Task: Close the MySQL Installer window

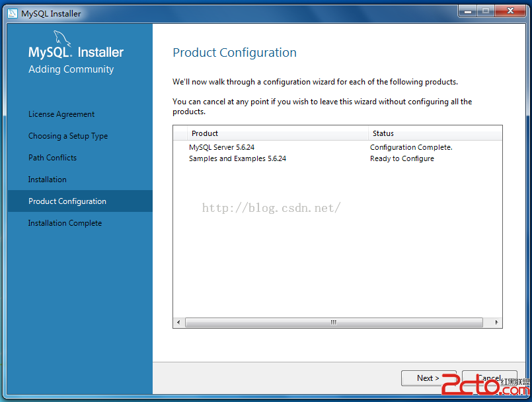Action: click(x=510, y=11)
